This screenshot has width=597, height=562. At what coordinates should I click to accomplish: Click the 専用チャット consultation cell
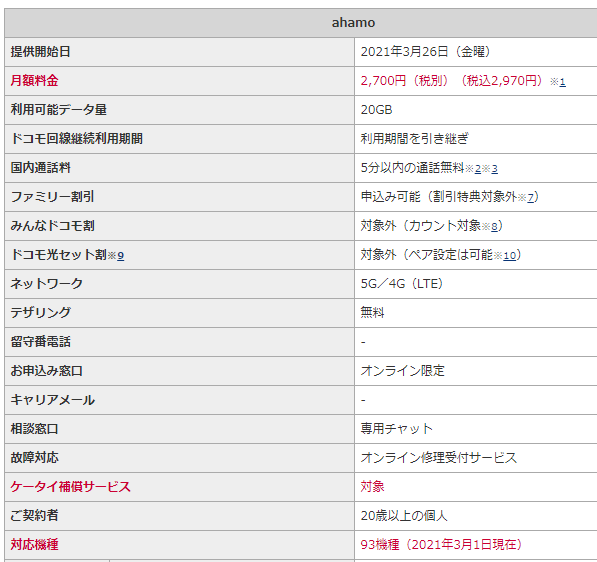tap(476, 429)
